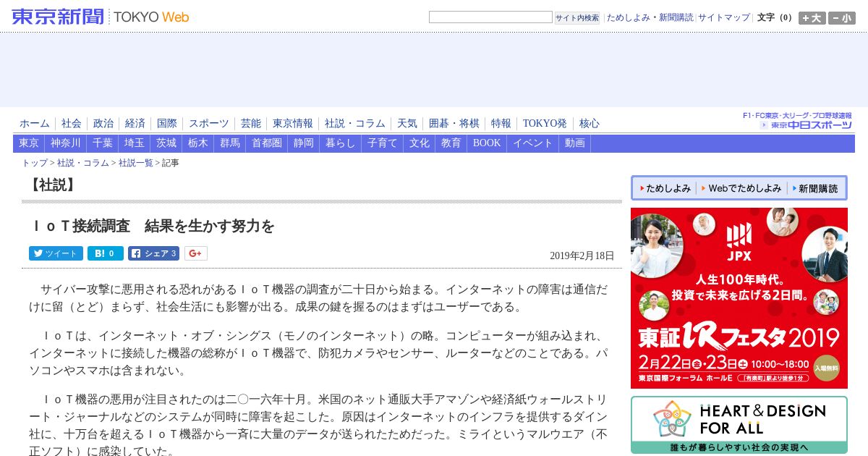Open the HEART & DESIGN FOR ALL banner
This screenshot has height=456, width=868.
coord(739,425)
